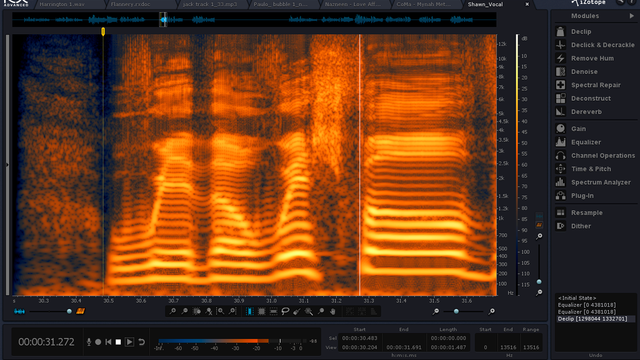Viewport: 640px width, 360px height.
Task: Click the 00:00:31.272 timecode display
Action: 46,342
